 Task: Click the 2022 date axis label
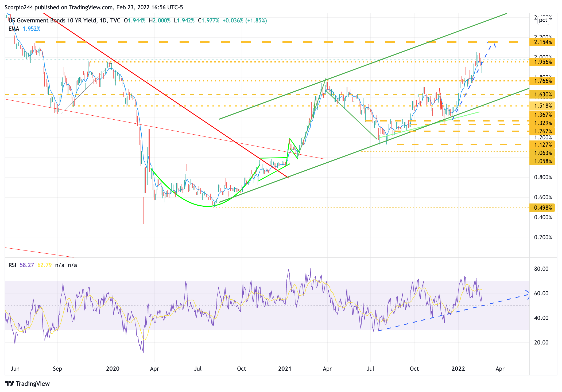click(458, 369)
